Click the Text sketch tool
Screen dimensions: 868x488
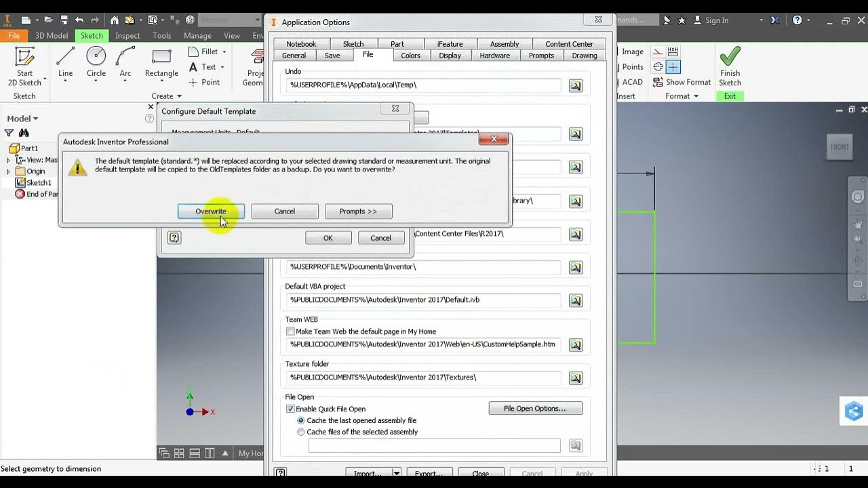(203, 67)
